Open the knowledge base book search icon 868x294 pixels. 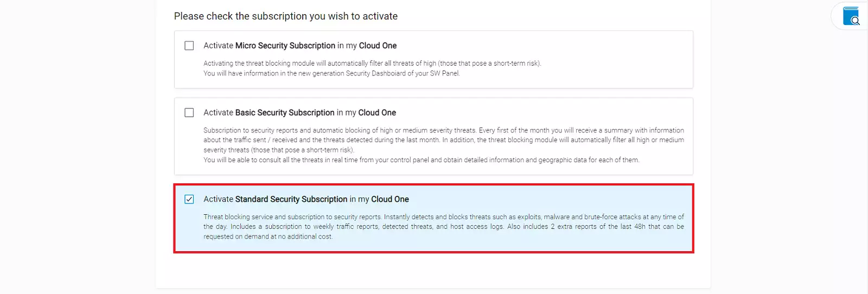point(851,16)
